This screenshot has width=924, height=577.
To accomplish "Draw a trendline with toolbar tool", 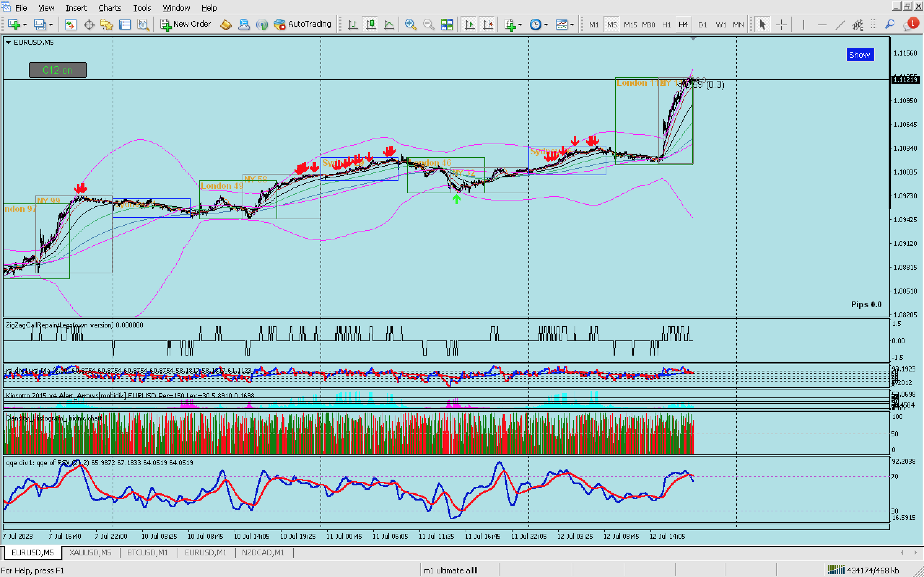I will (x=840, y=25).
